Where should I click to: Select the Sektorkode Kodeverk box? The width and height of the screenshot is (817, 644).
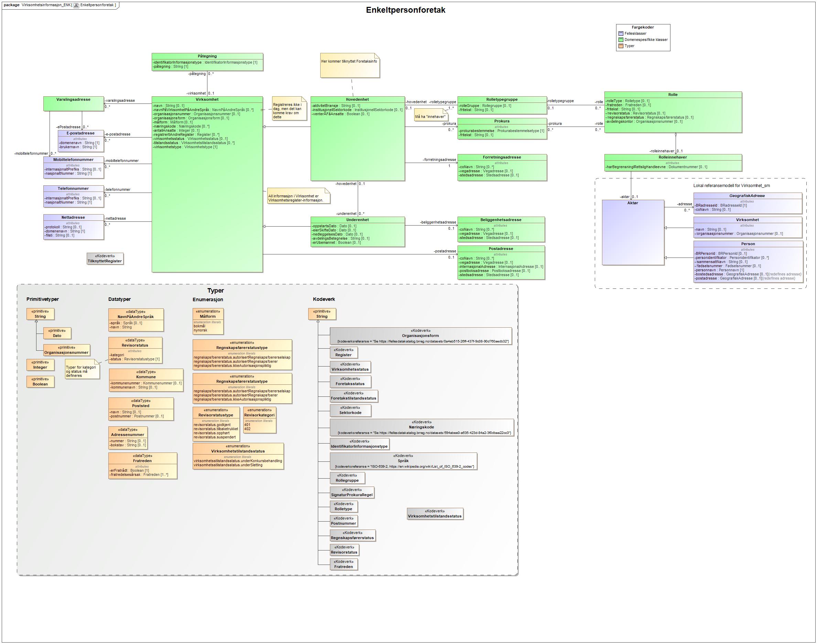[x=351, y=410]
